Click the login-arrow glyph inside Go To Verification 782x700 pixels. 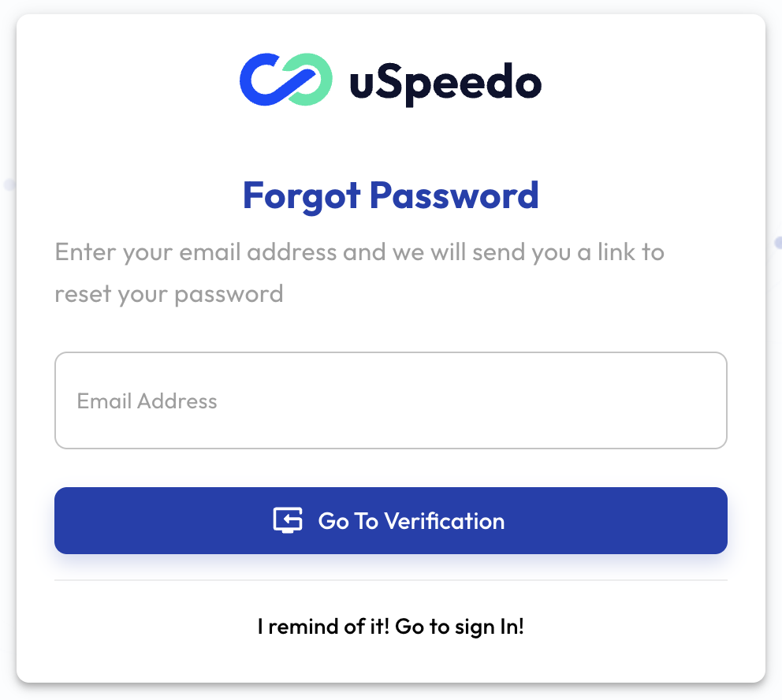click(288, 520)
